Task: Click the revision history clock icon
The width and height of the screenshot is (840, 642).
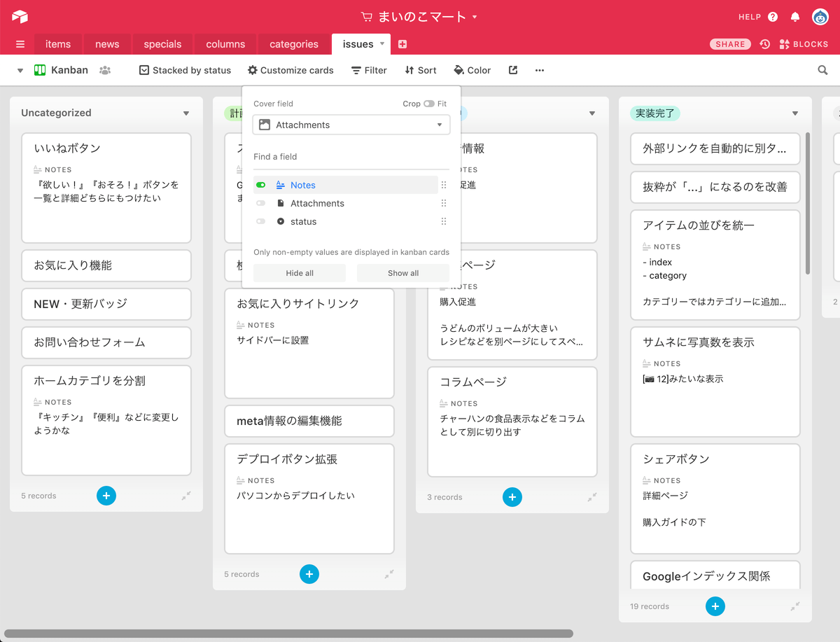Action: point(764,43)
